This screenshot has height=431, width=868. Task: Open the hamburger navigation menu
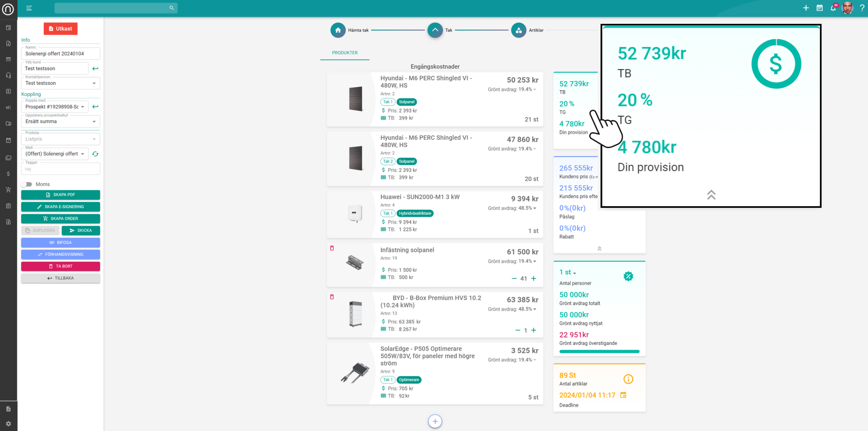click(29, 8)
